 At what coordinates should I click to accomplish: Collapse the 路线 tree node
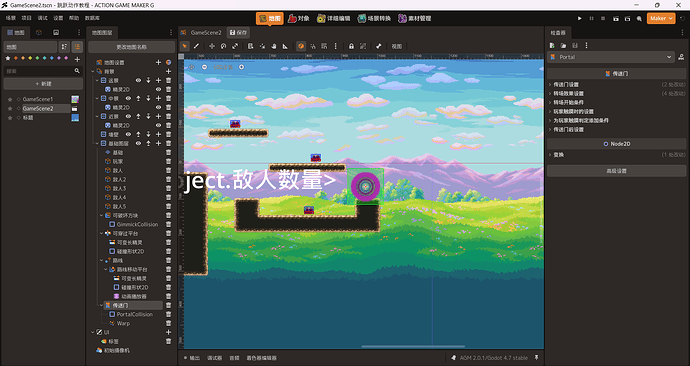coord(102,260)
